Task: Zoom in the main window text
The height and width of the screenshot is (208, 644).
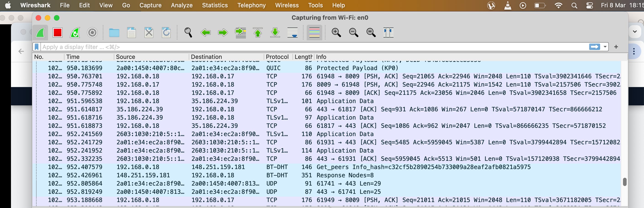Action: click(x=336, y=33)
